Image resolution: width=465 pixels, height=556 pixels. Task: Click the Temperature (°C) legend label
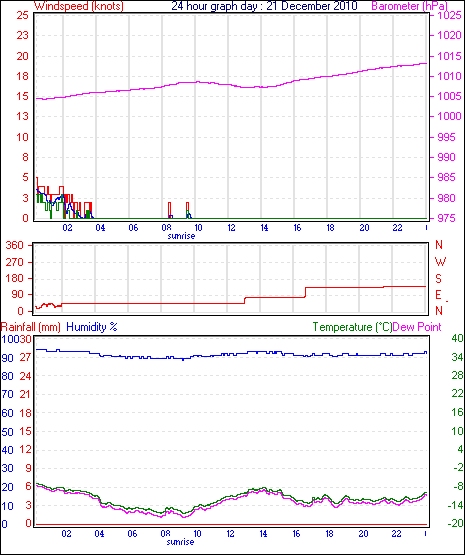click(353, 327)
